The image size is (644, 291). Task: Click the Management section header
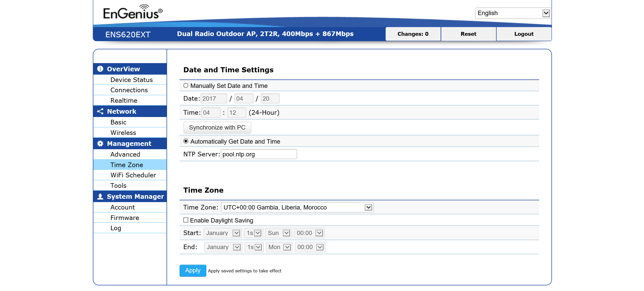tap(130, 144)
